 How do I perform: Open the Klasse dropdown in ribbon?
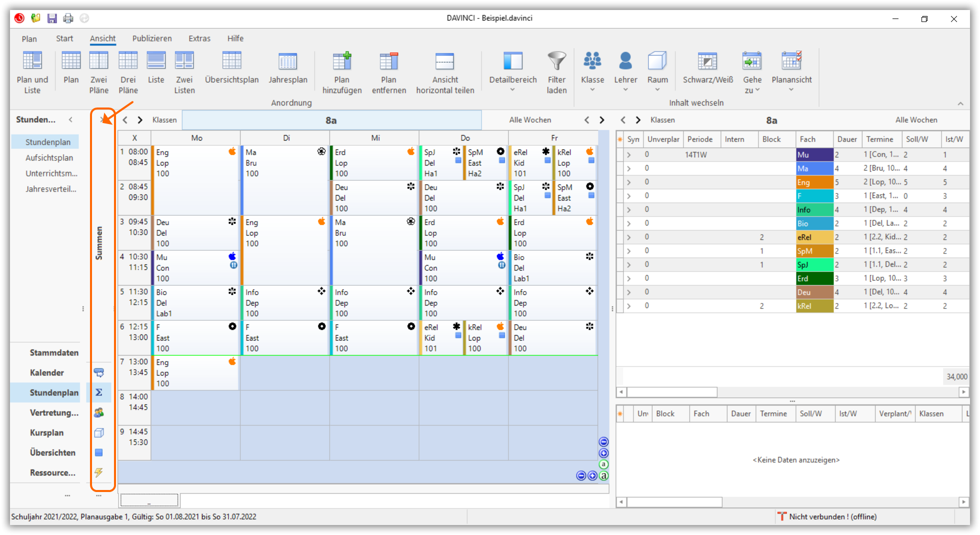(x=592, y=72)
